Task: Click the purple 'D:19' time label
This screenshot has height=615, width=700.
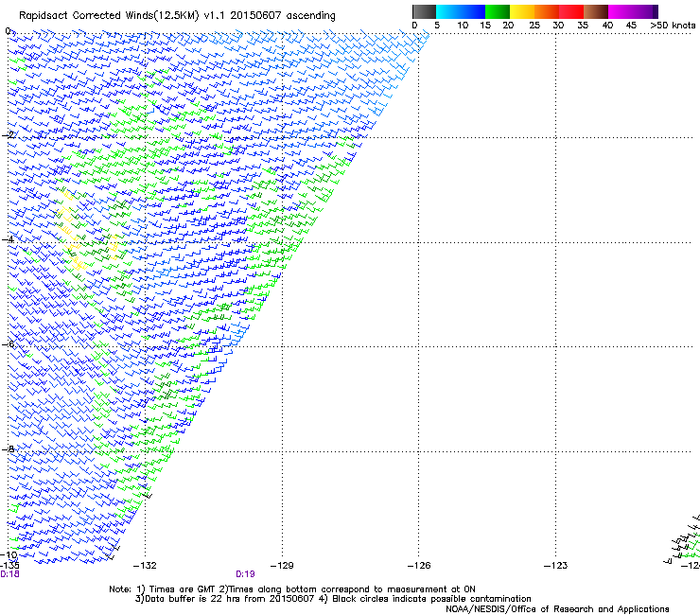Action: (245, 574)
